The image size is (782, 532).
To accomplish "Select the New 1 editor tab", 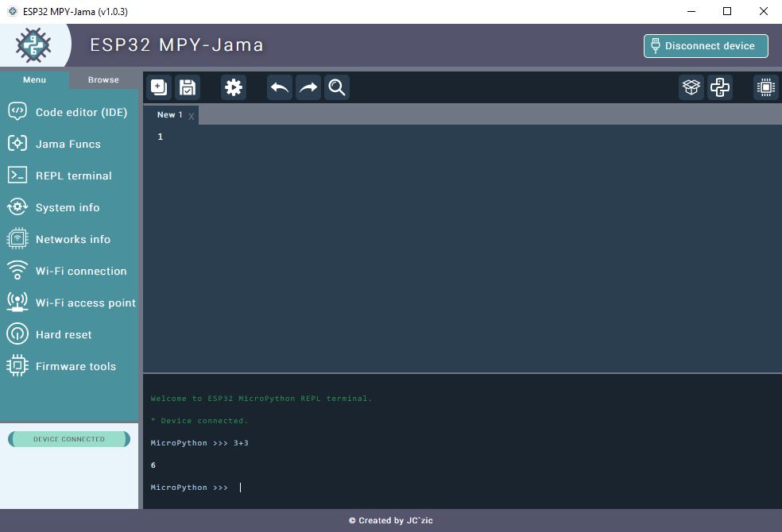I will click(169, 114).
